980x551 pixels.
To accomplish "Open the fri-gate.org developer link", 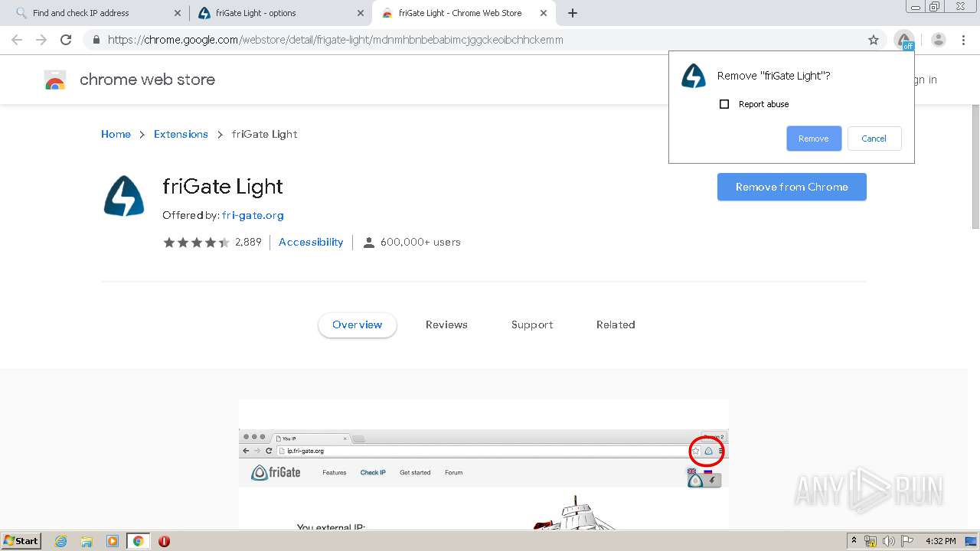I will [253, 216].
